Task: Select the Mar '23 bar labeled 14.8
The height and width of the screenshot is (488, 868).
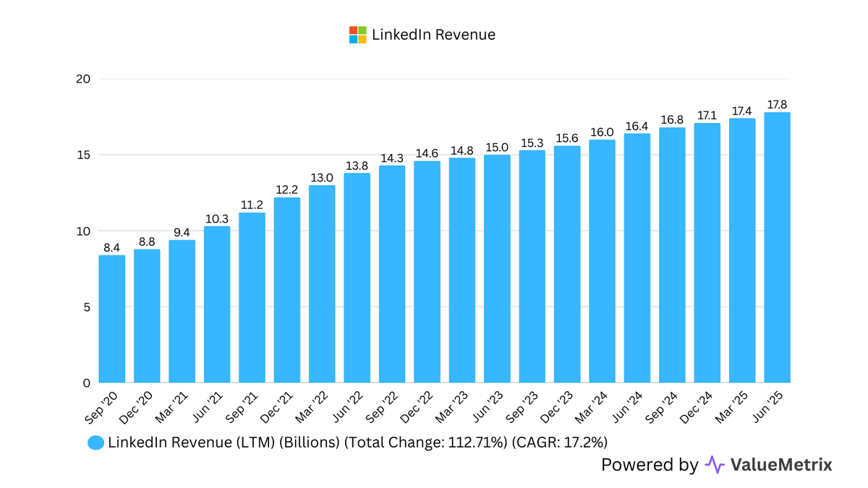Action: (462, 270)
